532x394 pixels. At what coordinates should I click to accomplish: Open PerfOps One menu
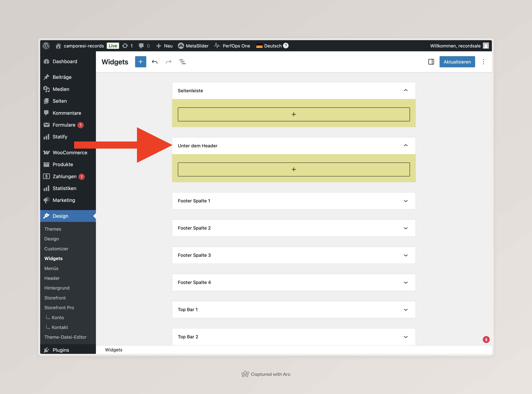pos(232,46)
